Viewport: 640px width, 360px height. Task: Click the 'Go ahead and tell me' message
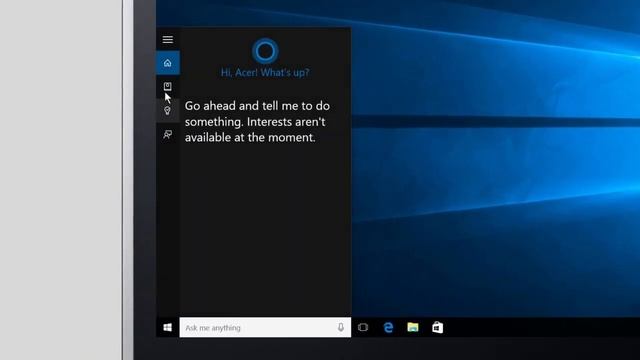pyautogui.click(x=257, y=122)
